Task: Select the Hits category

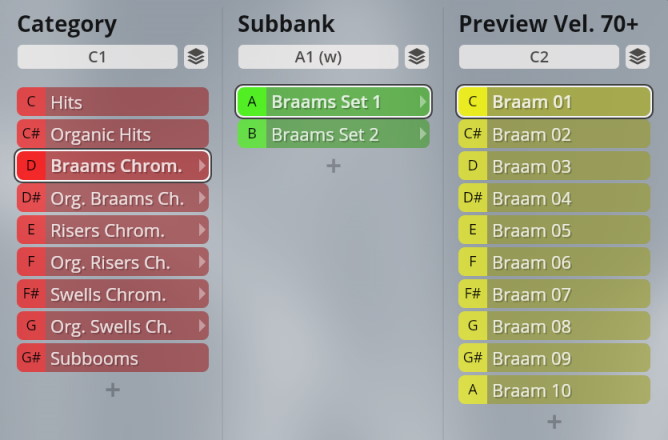Action: (113, 102)
